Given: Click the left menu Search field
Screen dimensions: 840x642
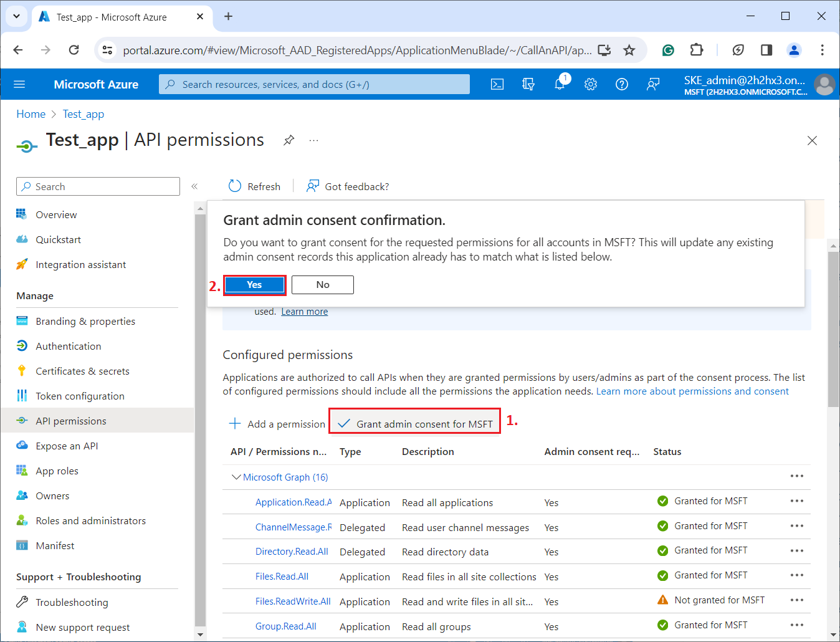Looking at the screenshot, I should point(98,186).
